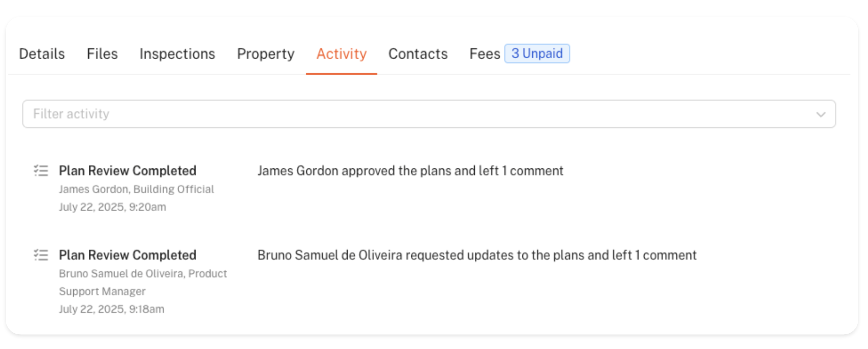
Task: Switch to the Fees tab
Action: tap(484, 54)
